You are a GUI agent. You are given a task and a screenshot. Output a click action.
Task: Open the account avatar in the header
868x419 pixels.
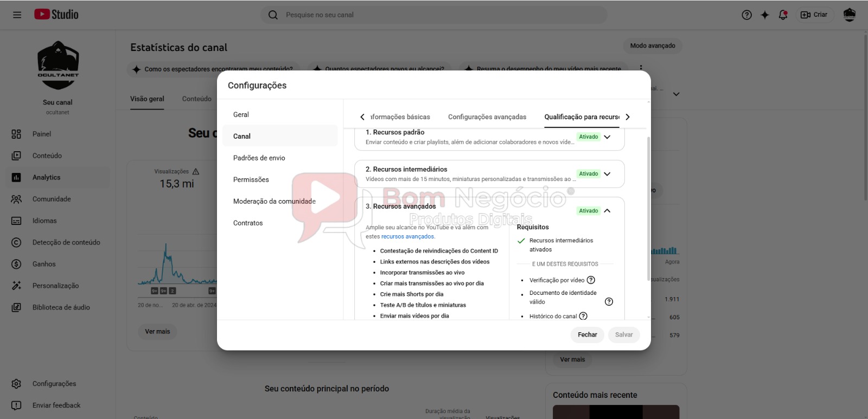tap(850, 15)
